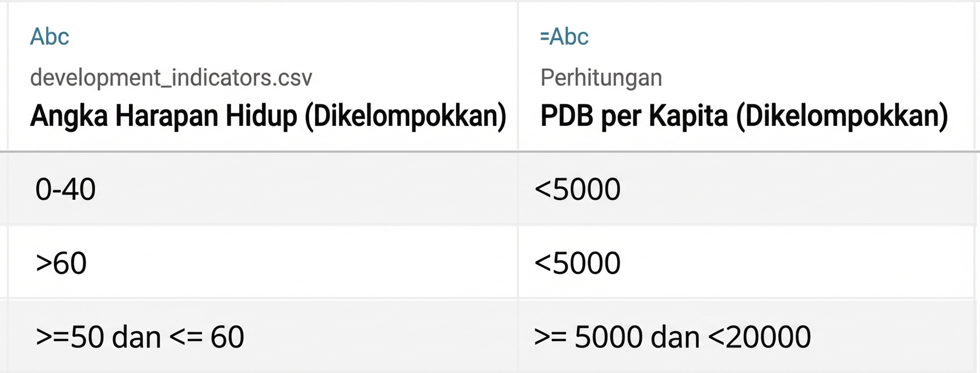Click the <5000 cell beside >60
The width and height of the screenshot is (980, 373).
coord(577,263)
